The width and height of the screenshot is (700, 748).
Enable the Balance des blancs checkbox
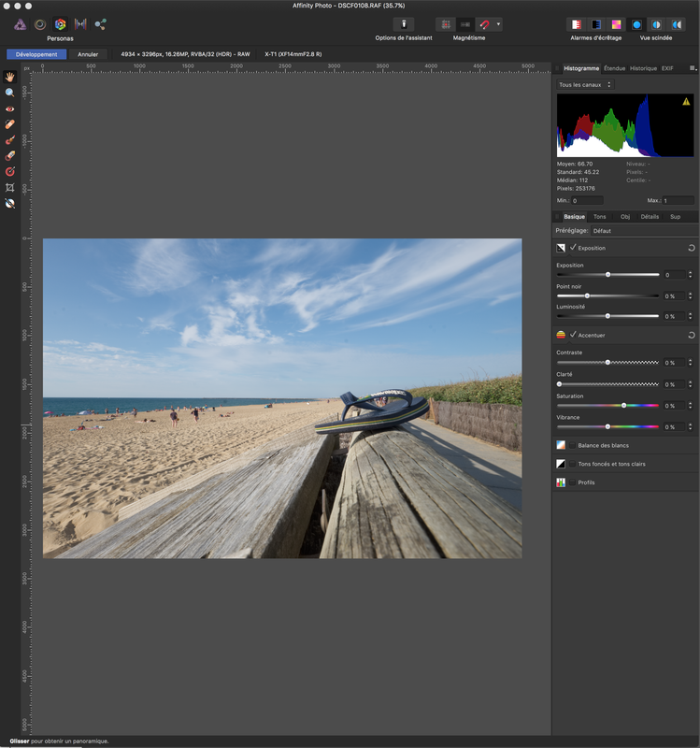[572, 445]
